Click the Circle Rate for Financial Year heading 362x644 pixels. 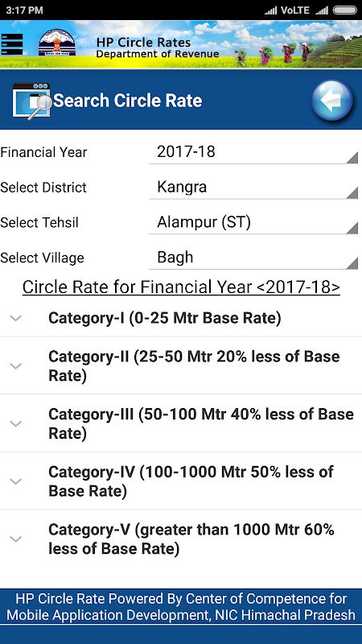click(x=181, y=287)
